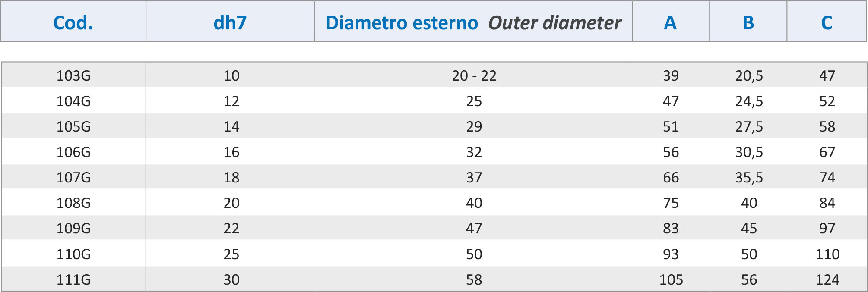Viewport: 868px width, 292px height.
Task: Click C value 124 in last row
Action: coord(827,279)
